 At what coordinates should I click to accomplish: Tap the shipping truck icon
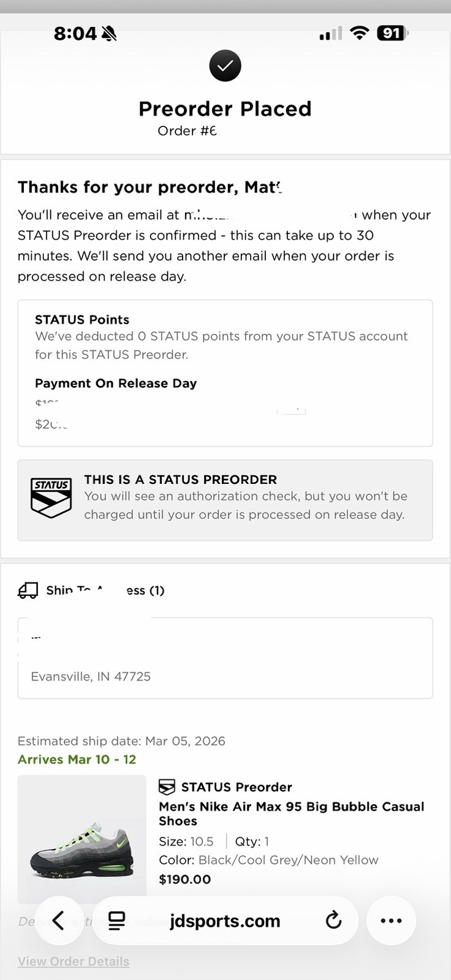point(28,590)
